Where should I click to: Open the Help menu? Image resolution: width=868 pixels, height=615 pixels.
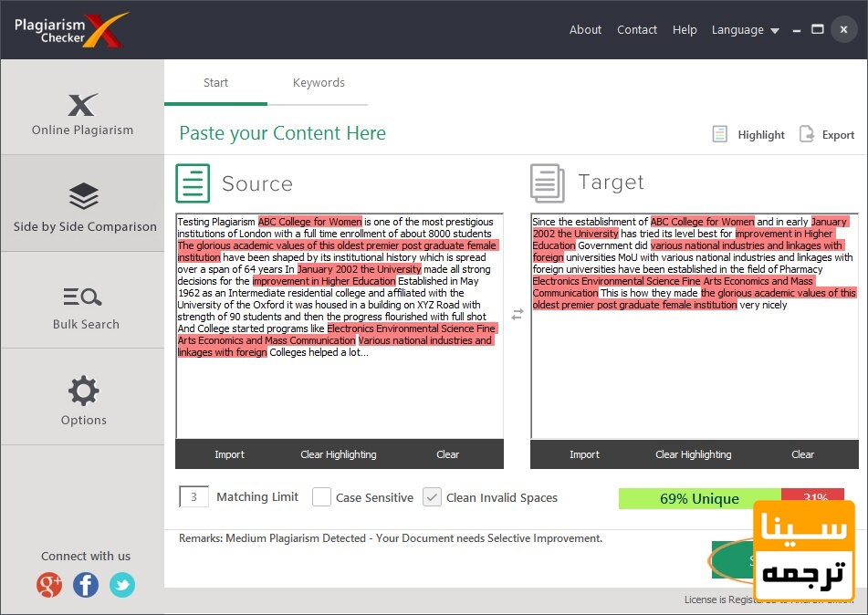(x=685, y=29)
